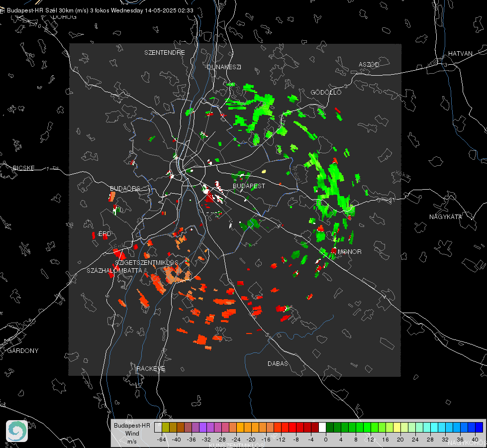Viewport: 487px width, 448px height.
Task: Select the white zero-velocity swatch in the legend
Action: pos(322,428)
